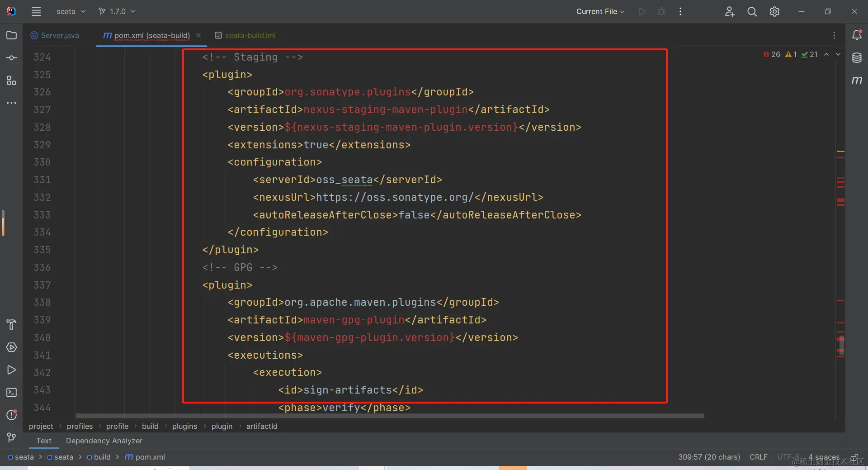Open the Problems tool window
The image size is (868, 470).
point(12,415)
